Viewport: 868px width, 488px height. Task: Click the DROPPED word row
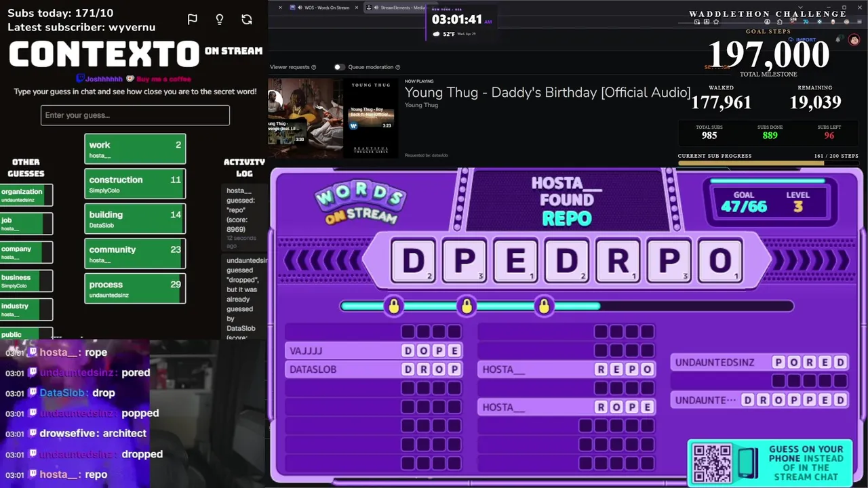point(759,401)
